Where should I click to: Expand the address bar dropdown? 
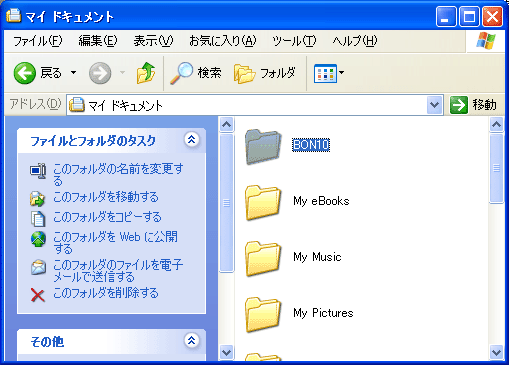tap(434, 105)
